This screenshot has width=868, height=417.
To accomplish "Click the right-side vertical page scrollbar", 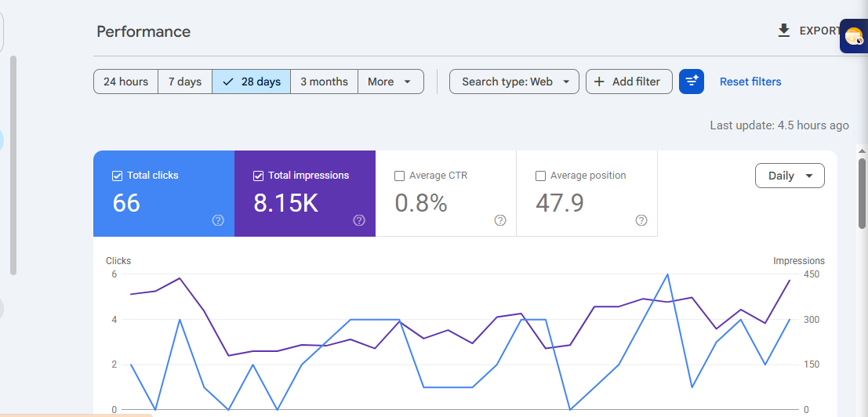I will click(x=862, y=194).
